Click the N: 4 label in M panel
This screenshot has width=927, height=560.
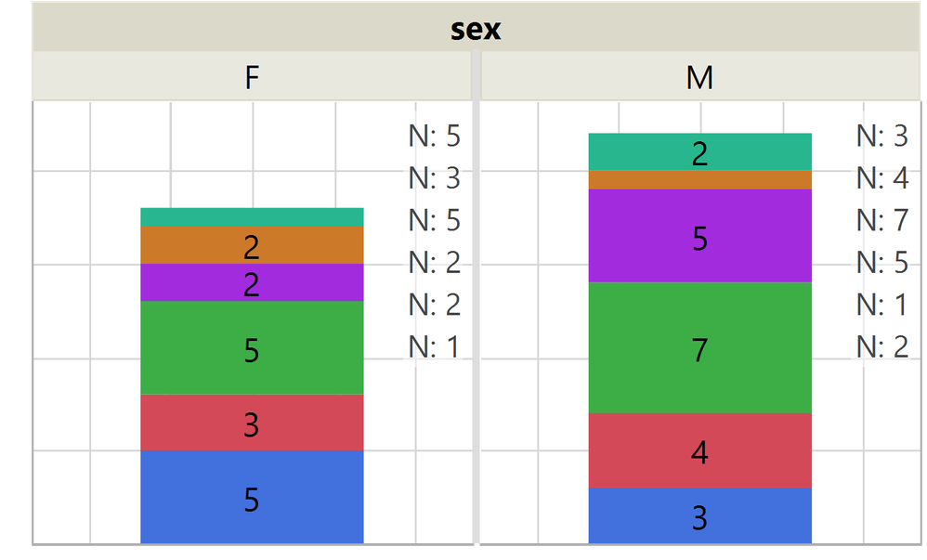881,178
